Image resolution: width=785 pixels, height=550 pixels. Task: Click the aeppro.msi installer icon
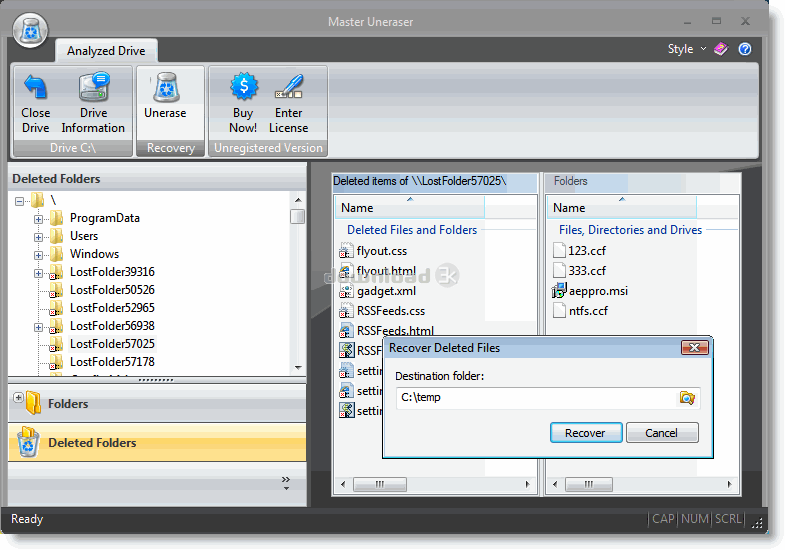click(559, 290)
